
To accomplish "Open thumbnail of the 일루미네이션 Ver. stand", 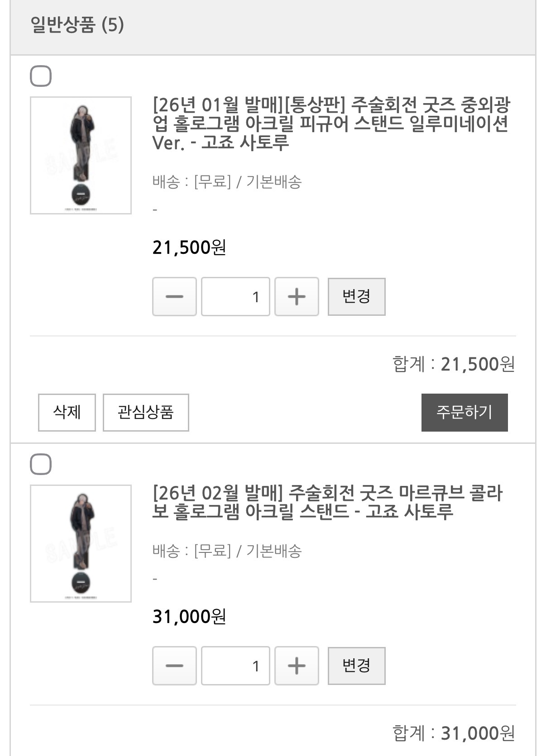I will pos(81,155).
